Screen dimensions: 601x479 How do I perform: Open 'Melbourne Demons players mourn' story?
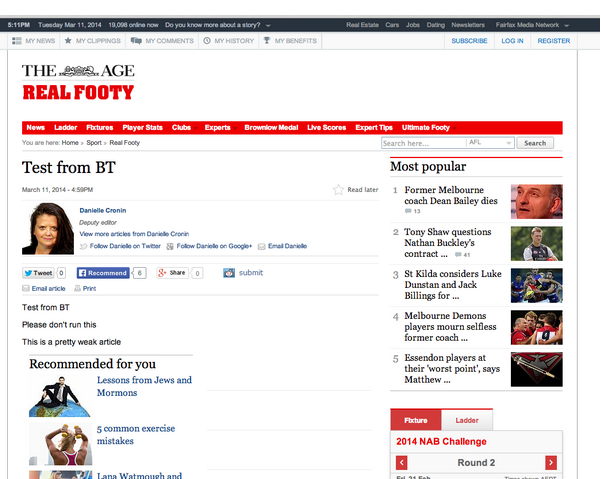coord(450,326)
